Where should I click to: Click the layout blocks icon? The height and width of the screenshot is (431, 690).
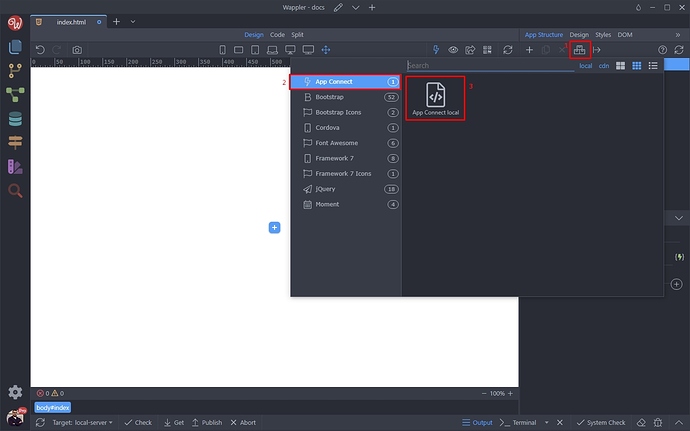coord(487,50)
